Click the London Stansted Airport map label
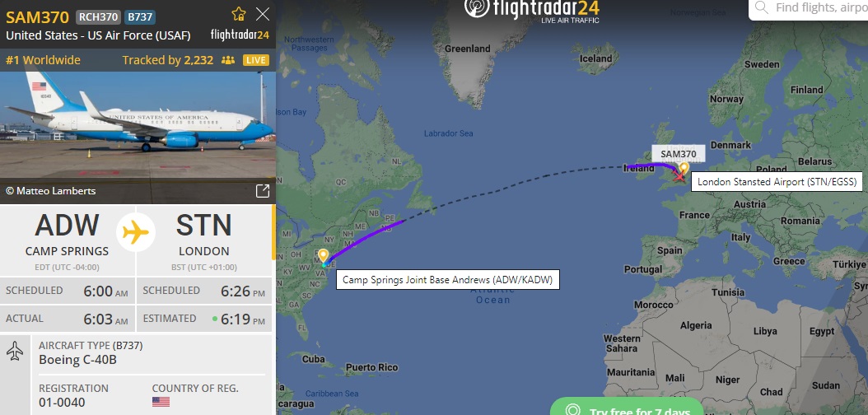 (x=777, y=181)
